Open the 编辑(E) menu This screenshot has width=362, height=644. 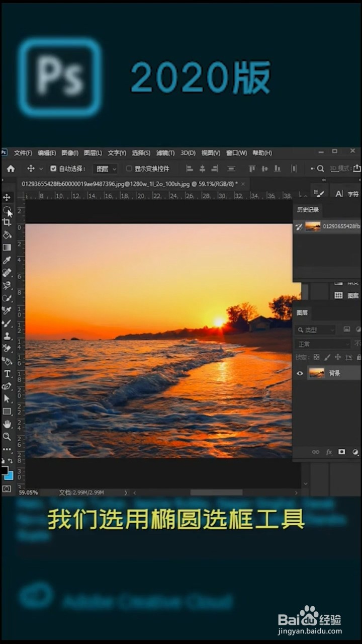tap(47, 153)
